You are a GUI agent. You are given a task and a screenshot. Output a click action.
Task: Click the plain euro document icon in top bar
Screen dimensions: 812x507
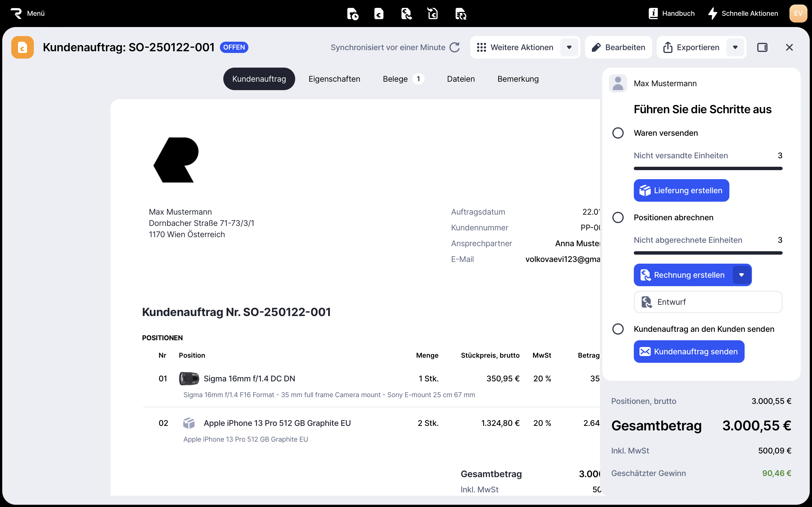379,14
